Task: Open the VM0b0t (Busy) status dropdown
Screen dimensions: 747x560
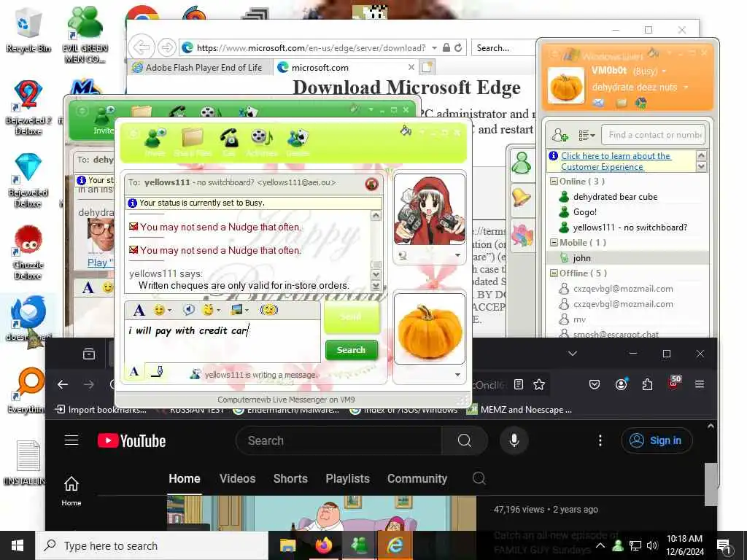Action: pos(664,71)
